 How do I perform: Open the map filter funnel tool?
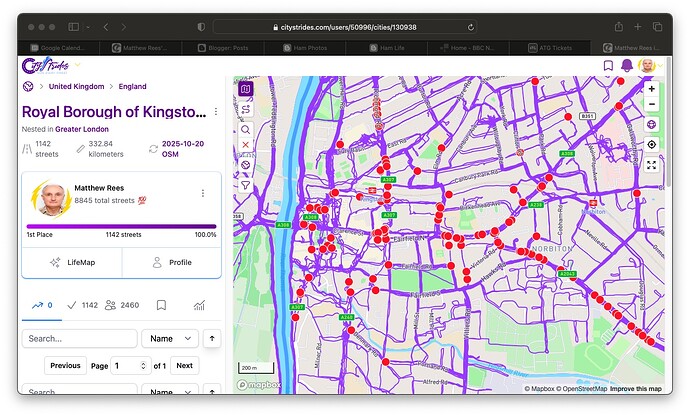pos(246,185)
